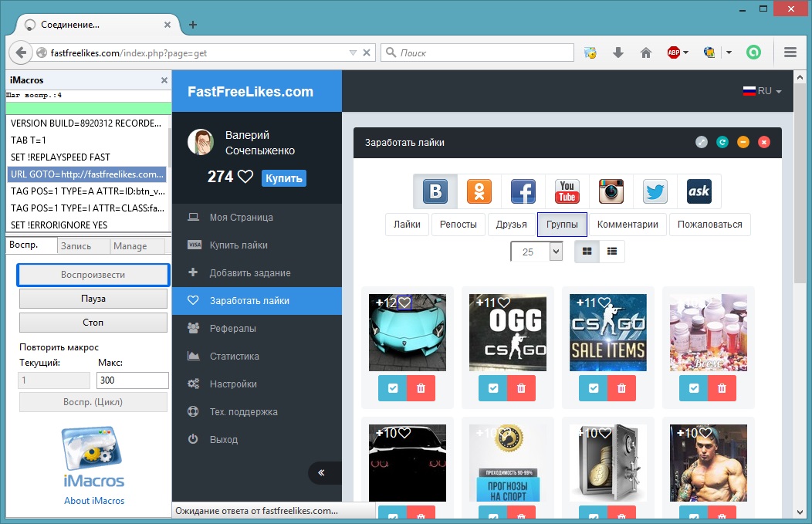The width and height of the screenshot is (812, 524).
Task: Select the Odnoklassniki network icon
Action: (479, 191)
